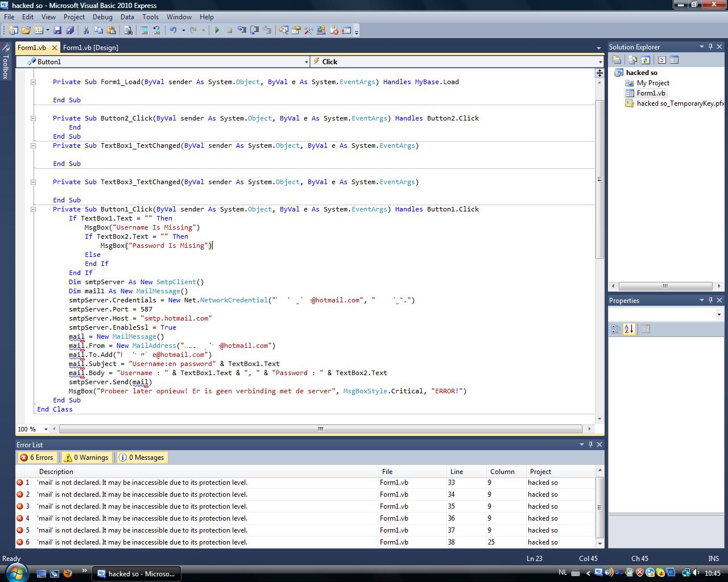
Task: Open the Add New Item dropdown arrow
Action: pos(47,30)
